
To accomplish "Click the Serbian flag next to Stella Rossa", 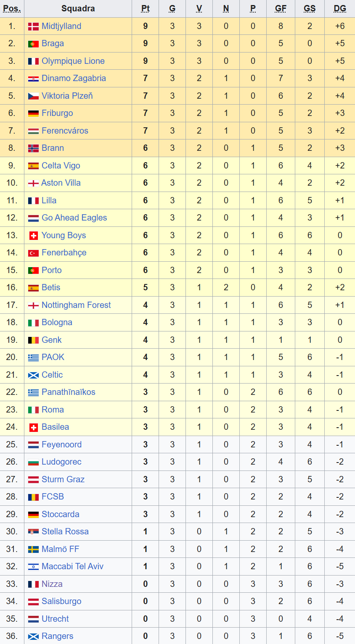I will click(33, 532).
